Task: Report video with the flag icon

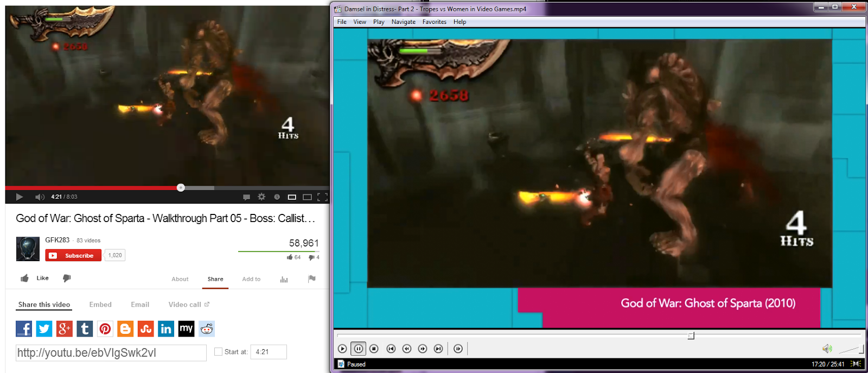Action: click(311, 279)
